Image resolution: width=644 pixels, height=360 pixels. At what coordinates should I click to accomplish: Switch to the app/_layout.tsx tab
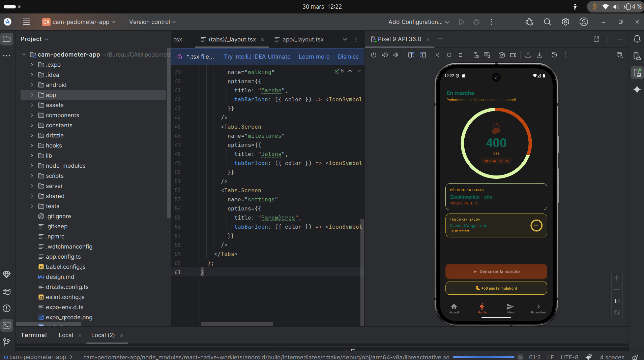302,39
